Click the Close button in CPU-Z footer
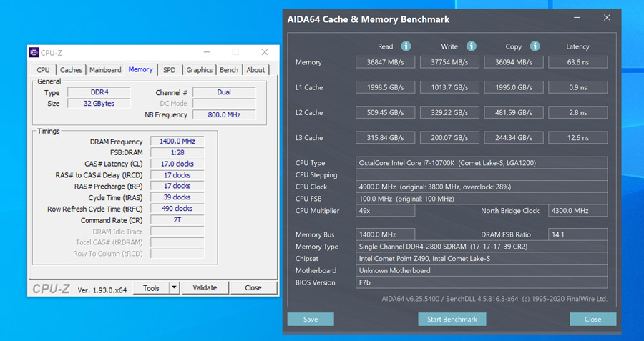 [253, 287]
